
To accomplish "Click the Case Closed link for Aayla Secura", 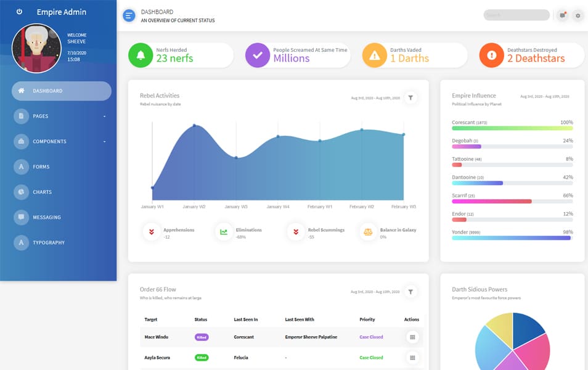I will pos(372,357).
